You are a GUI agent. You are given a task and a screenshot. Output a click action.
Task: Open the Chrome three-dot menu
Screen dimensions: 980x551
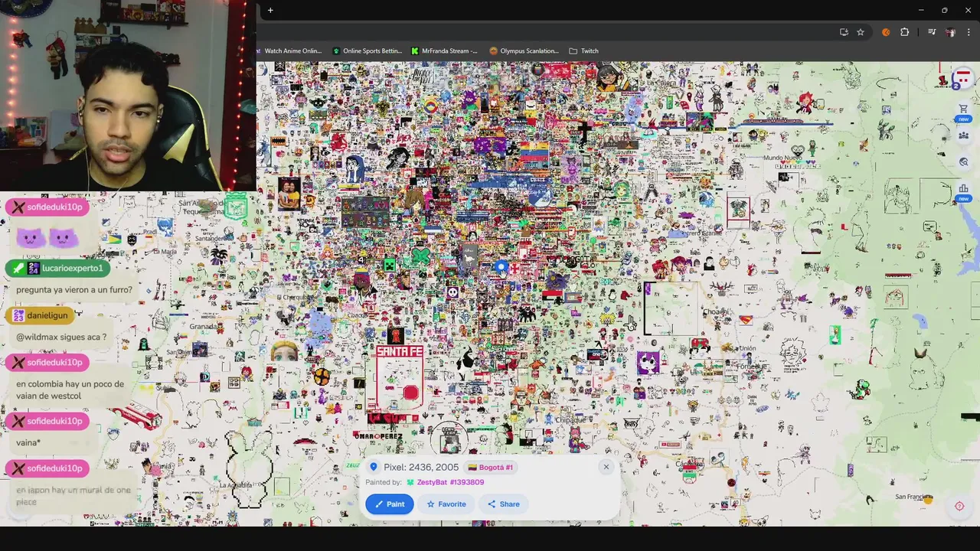(969, 32)
